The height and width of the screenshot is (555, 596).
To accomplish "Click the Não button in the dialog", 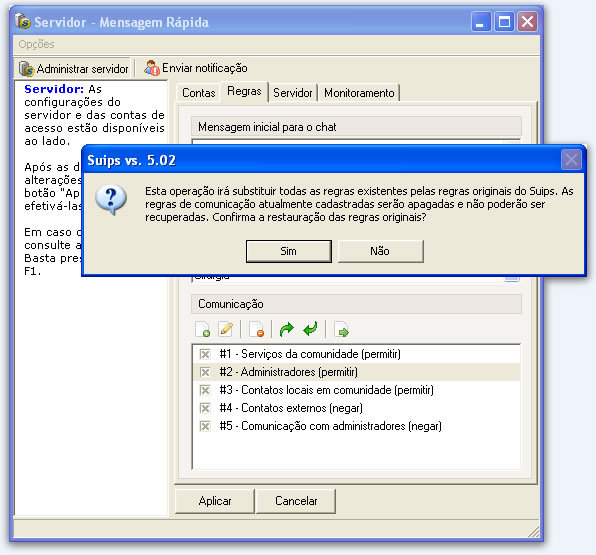I will pos(380,251).
